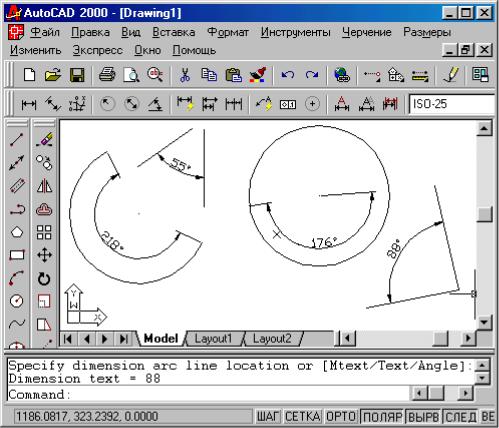Toggle СЕТКА grid display
The width and height of the screenshot is (499, 428).
pyautogui.click(x=303, y=417)
